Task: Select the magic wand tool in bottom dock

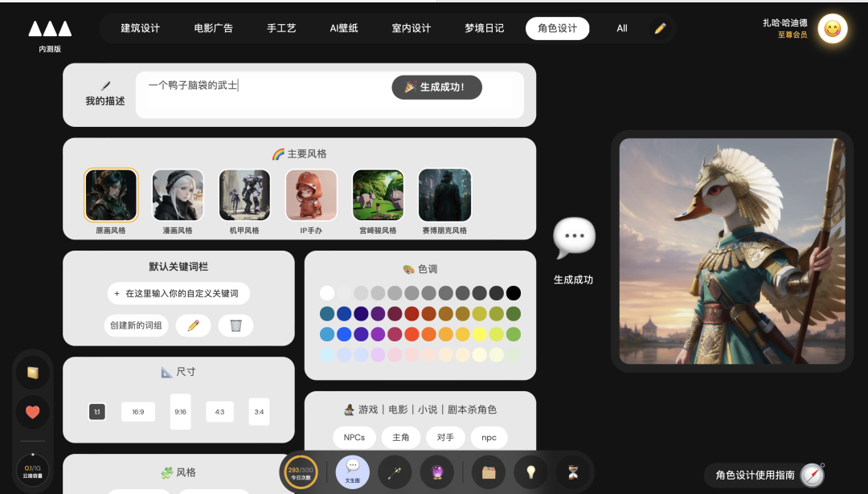Action: click(x=395, y=472)
